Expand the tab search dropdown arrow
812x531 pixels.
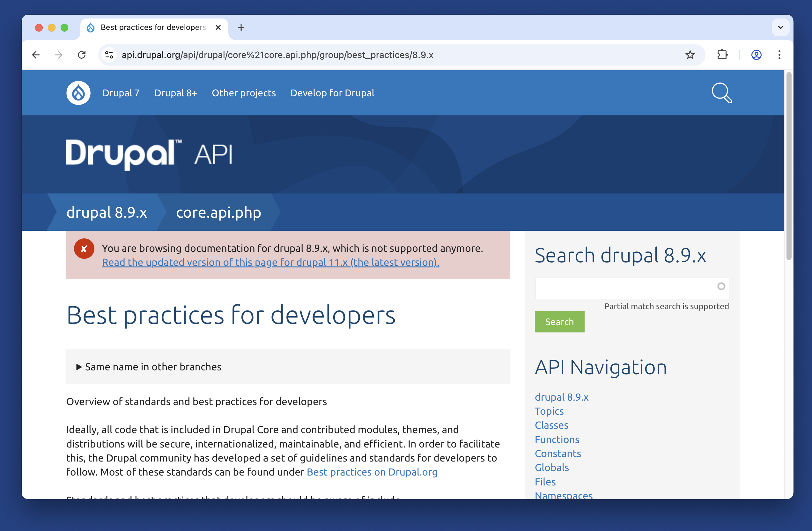pos(780,27)
